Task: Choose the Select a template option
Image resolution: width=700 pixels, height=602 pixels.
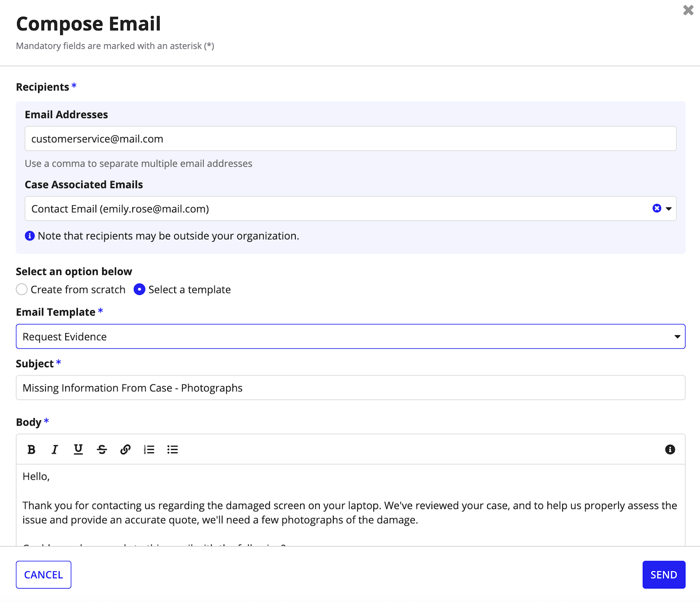Action: [139, 289]
